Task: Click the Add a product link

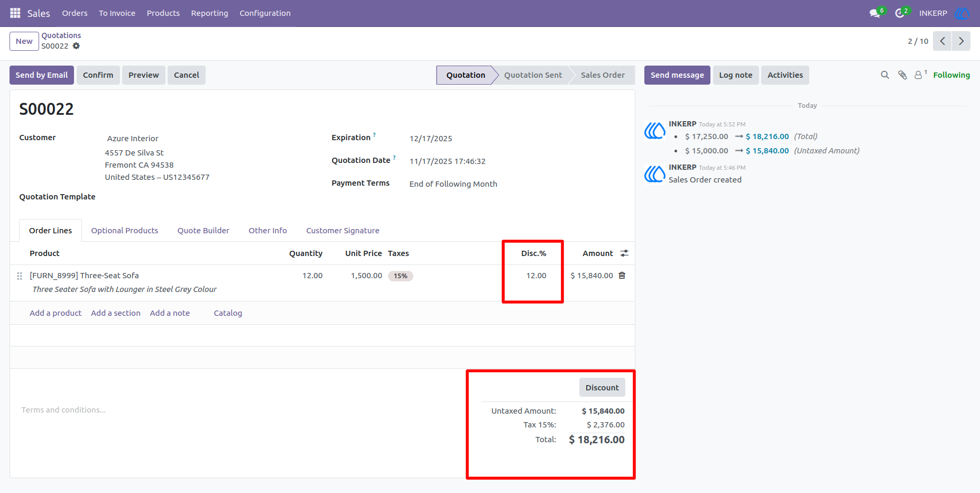Action: (56, 313)
